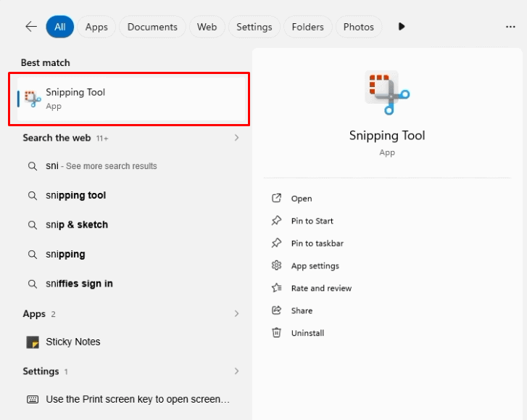Click the Pin to Start pin icon
The height and width of the screenshot is (420, 527).
point(276,221)
